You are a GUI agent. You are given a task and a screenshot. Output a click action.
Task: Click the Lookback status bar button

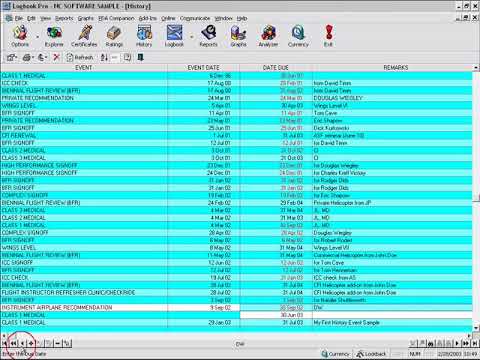coord(371,354)
